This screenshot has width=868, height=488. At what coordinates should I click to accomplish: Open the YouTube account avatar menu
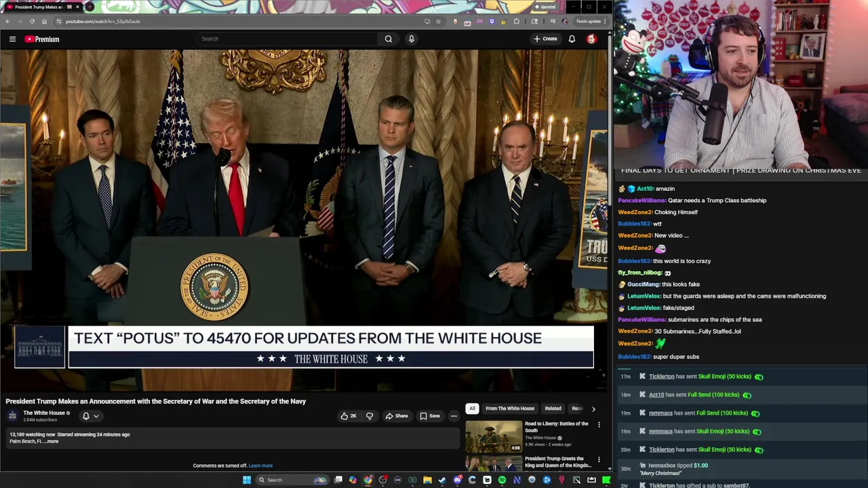pos(591,39)
